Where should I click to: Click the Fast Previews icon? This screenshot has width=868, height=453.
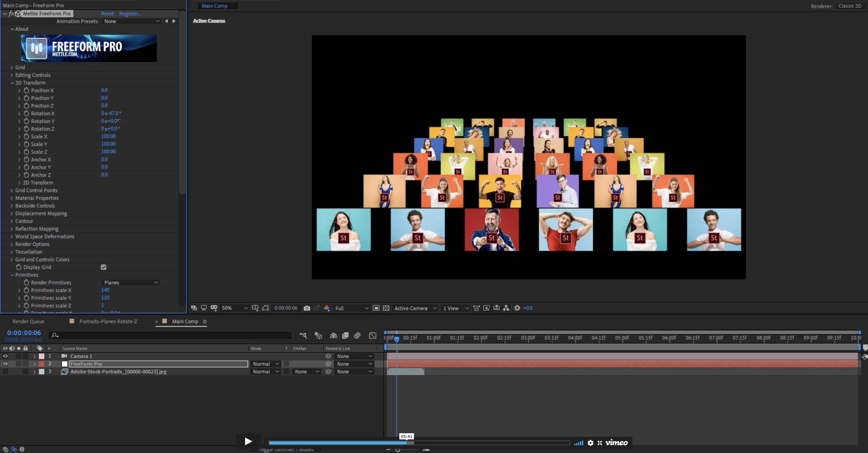(x=487, y=308)
